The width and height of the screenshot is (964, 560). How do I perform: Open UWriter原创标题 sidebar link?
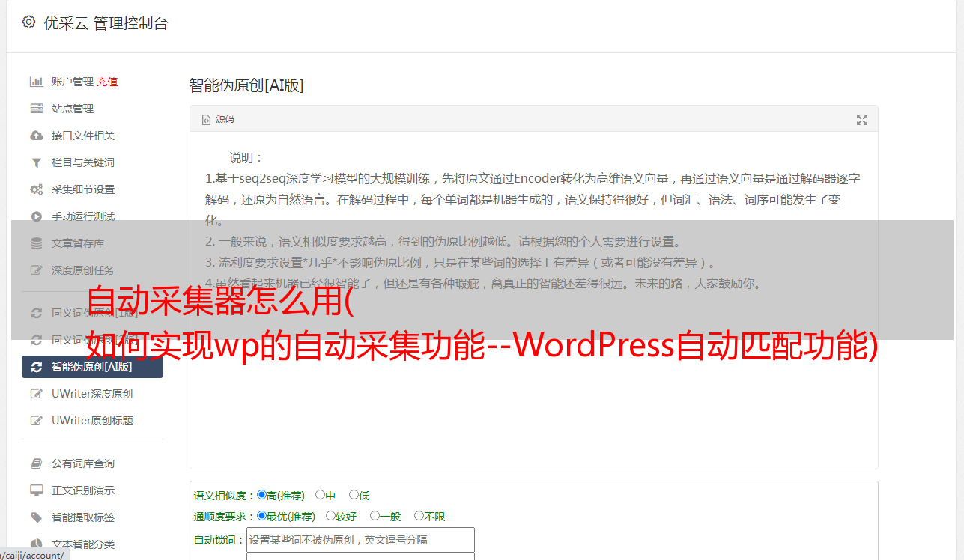pos(93,421)
